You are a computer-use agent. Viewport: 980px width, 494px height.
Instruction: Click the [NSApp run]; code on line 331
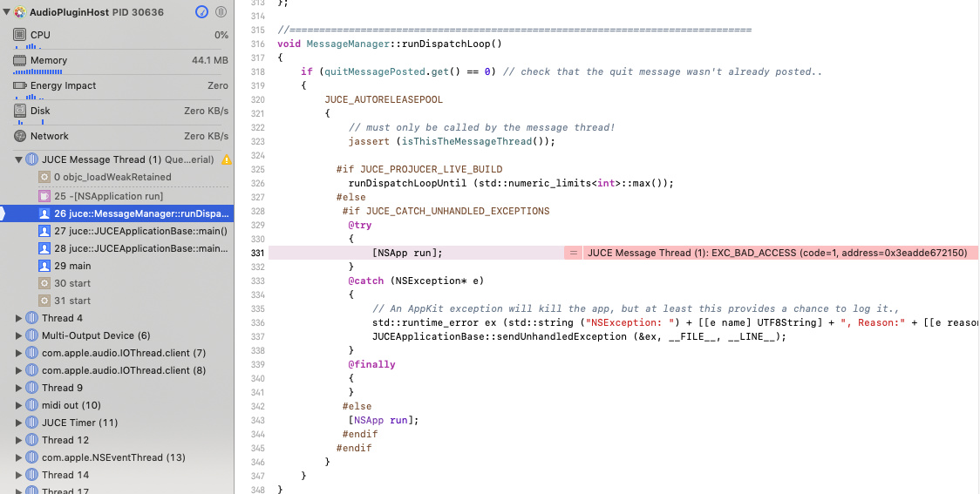407,253
